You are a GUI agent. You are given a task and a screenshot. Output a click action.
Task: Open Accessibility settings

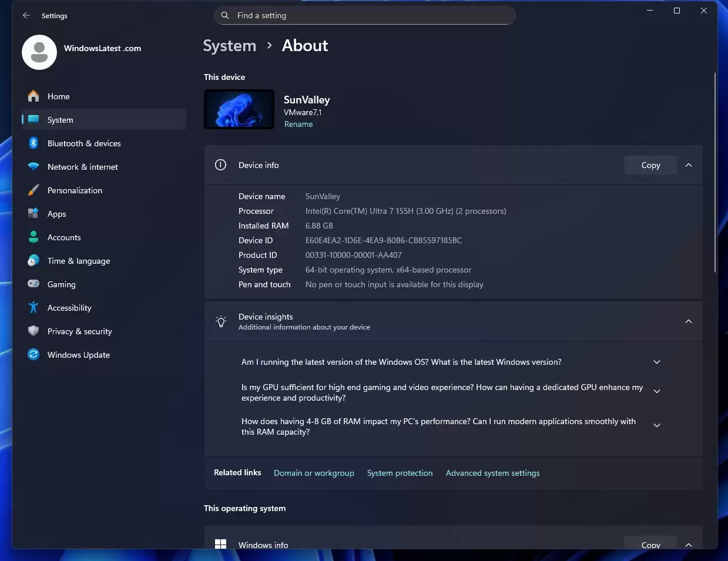point(69,308)
